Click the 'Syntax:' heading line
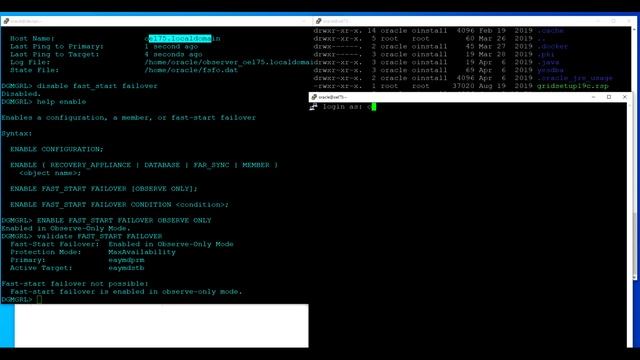Screen dimensions: 640x360 [x=16, y=133]
